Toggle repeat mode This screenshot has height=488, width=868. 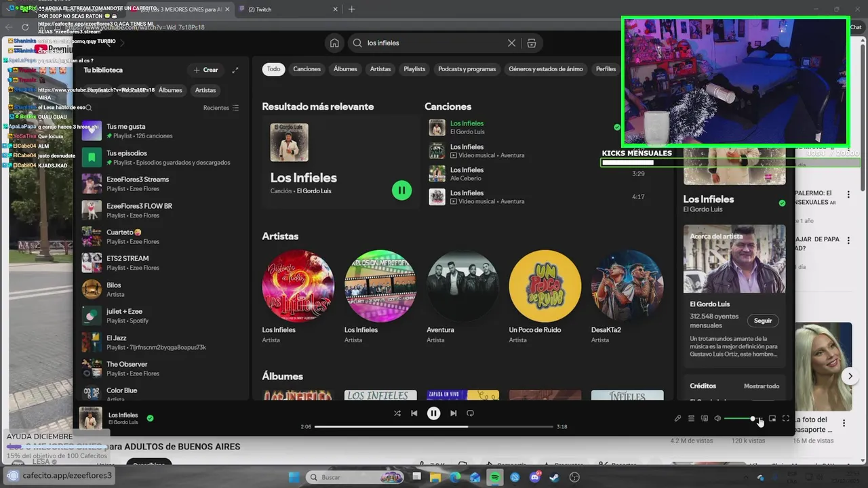click(x=470, y=413)
